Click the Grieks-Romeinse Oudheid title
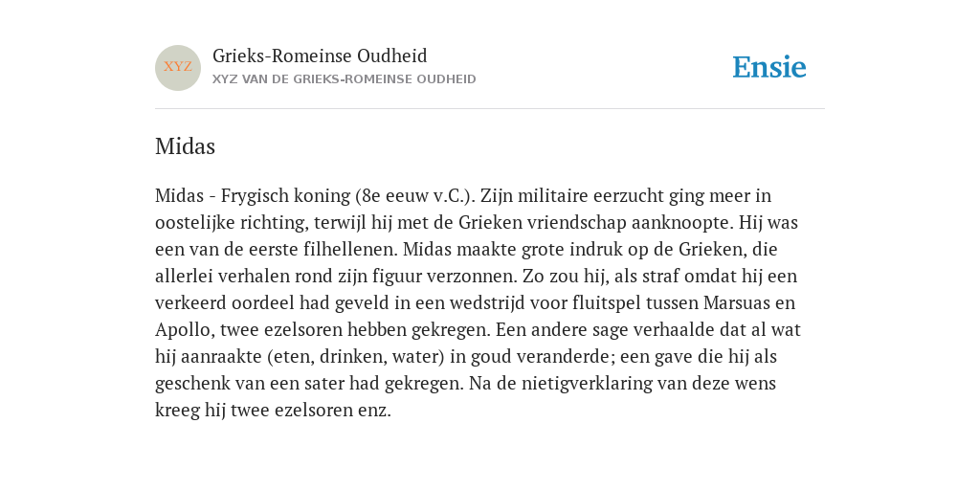Viewport: 980px width, 490px height. (x=320, y=56)
